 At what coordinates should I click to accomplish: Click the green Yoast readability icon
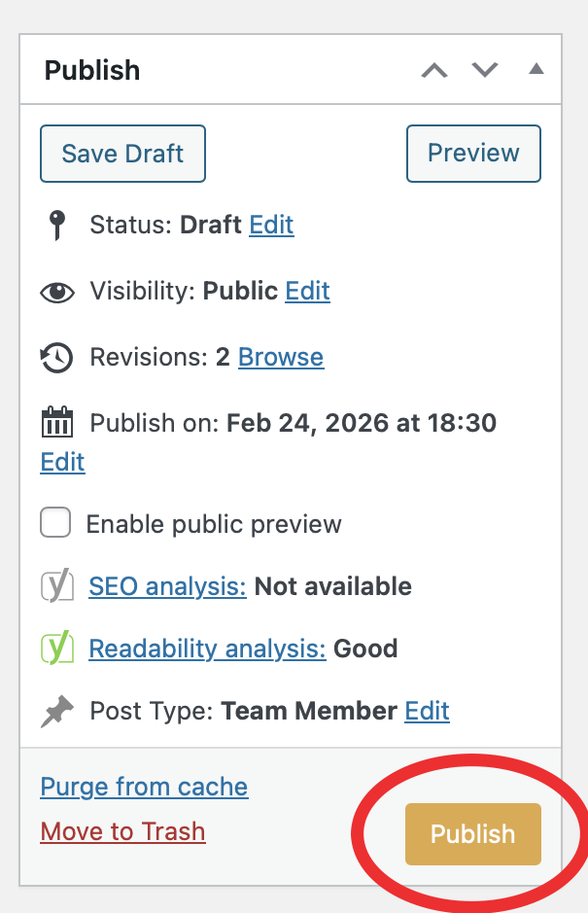(x=57, y=648)
